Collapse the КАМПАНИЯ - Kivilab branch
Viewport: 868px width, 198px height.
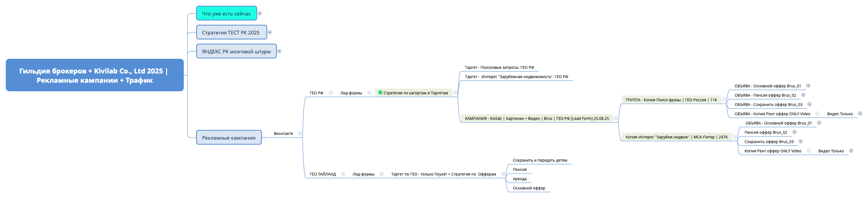coord(616,118)
